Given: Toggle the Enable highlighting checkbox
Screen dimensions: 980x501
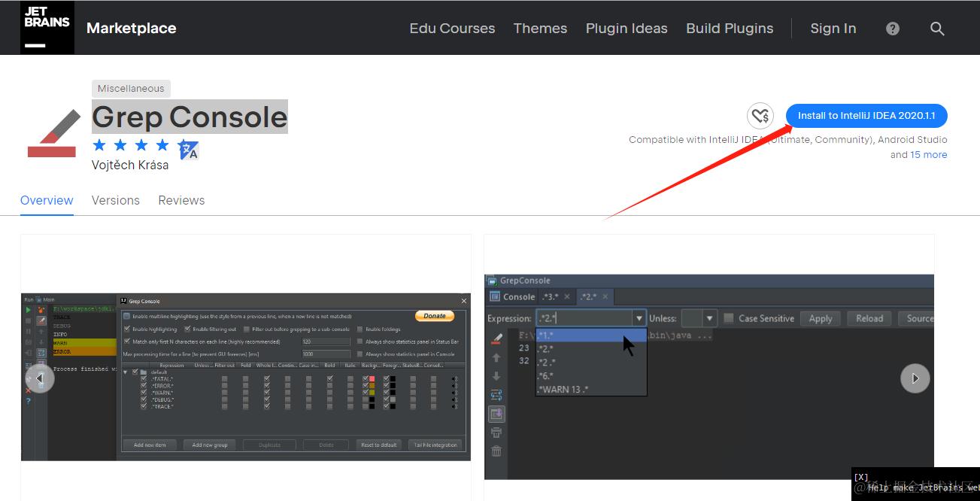Looking at the screenshot, I should [126, 329].
